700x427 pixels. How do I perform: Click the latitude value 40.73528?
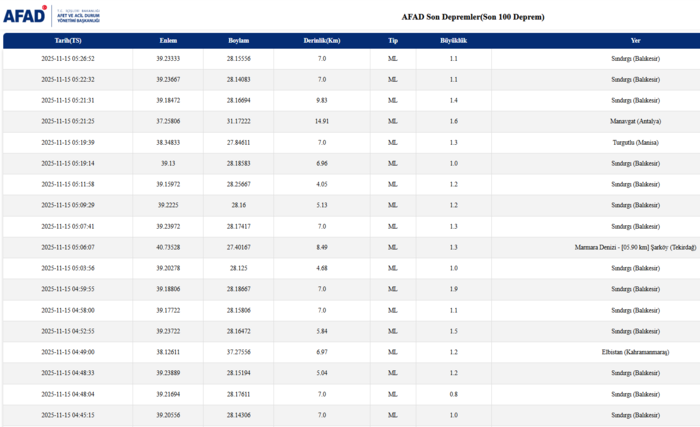click(168, 247)
